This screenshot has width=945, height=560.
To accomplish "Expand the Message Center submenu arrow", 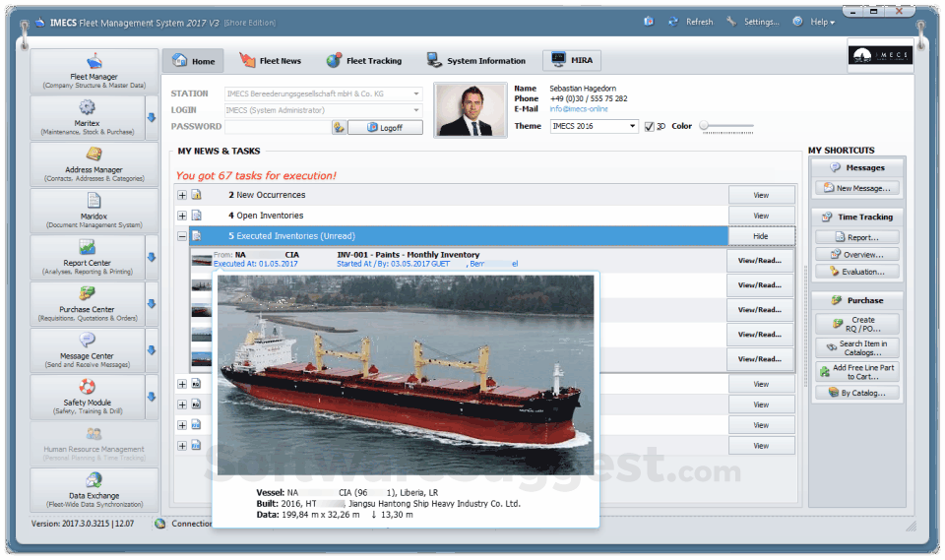I will point(152,349).
